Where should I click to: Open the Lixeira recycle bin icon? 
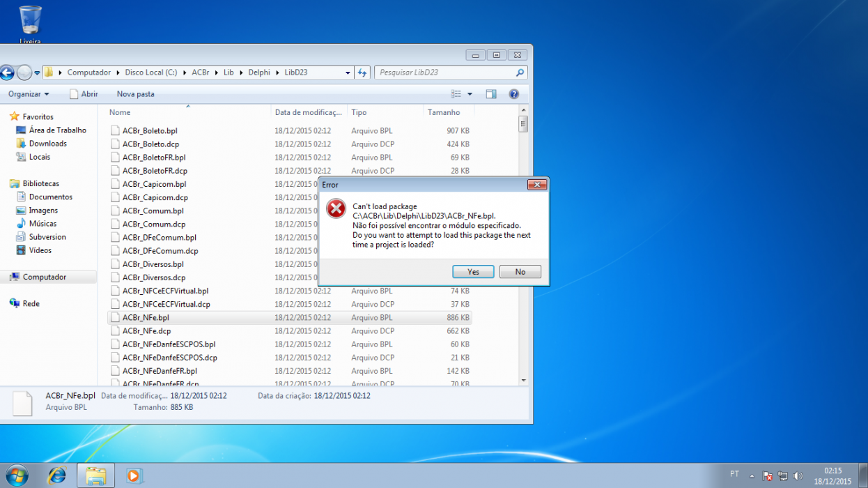click(x=30, y=24)
